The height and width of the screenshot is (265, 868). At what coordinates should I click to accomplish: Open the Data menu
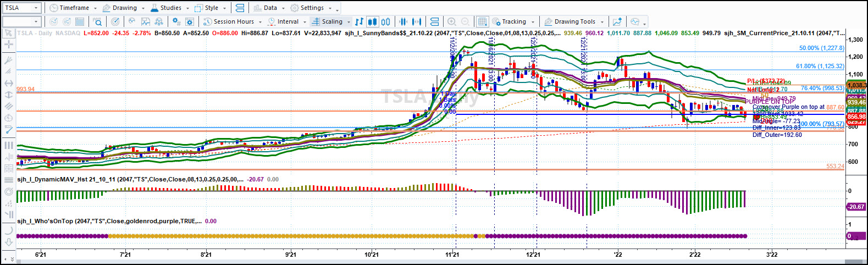[x=266, y=8]
